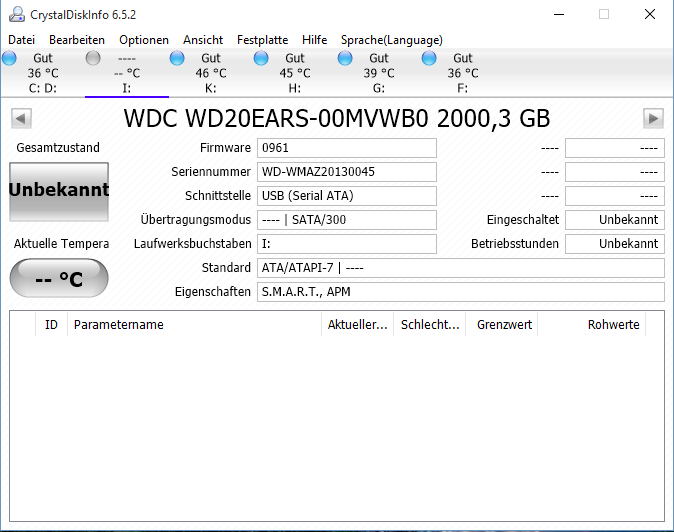The image size is (674, 532).
Task: Click the Firmware field showing 0961
Action: (347, 148)
